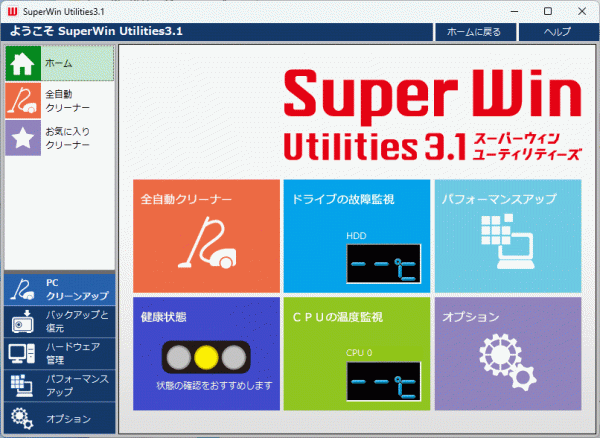The image size is (600, 438).
Task: Select the お気に入りクリーナー sidebar label
Action: coord(68,138)
